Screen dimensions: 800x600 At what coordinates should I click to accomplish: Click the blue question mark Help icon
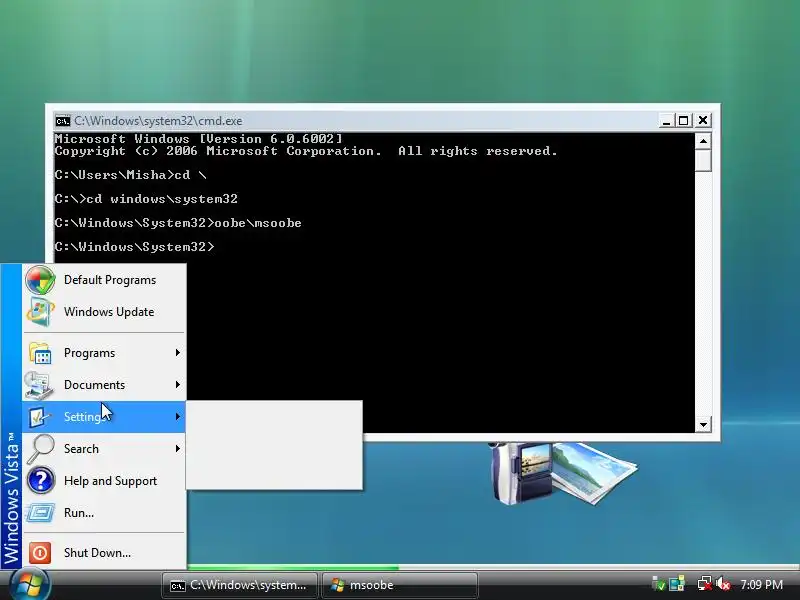[x=40, y=481]
